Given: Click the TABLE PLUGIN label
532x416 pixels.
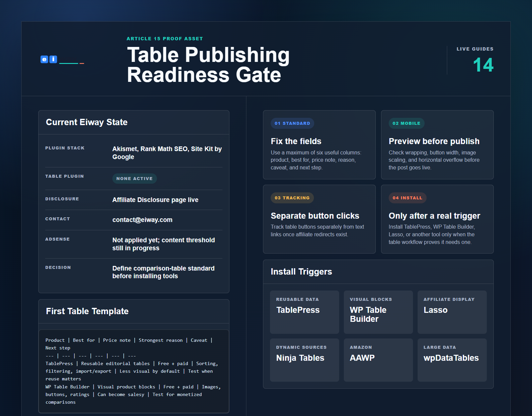Looking at the screenshot, I should click(65, 176).
